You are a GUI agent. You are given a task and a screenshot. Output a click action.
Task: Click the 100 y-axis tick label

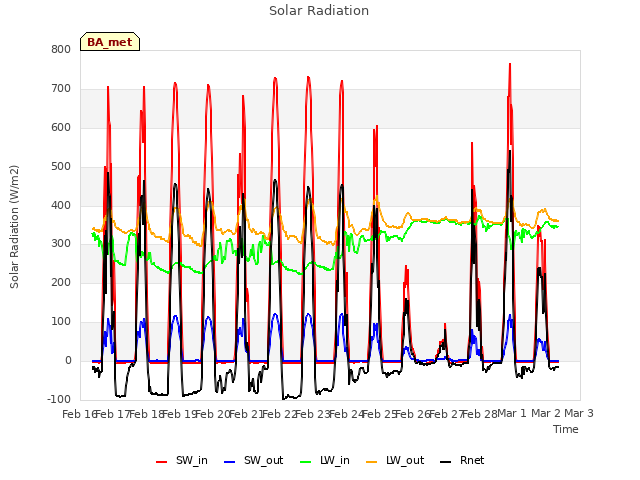[x=61, y=321]
